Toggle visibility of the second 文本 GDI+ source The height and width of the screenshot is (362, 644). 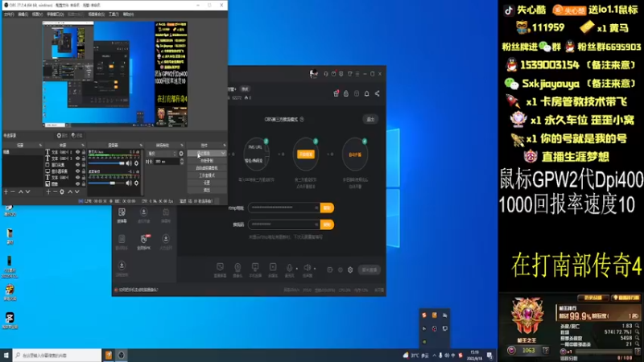(x=77, y=158)
